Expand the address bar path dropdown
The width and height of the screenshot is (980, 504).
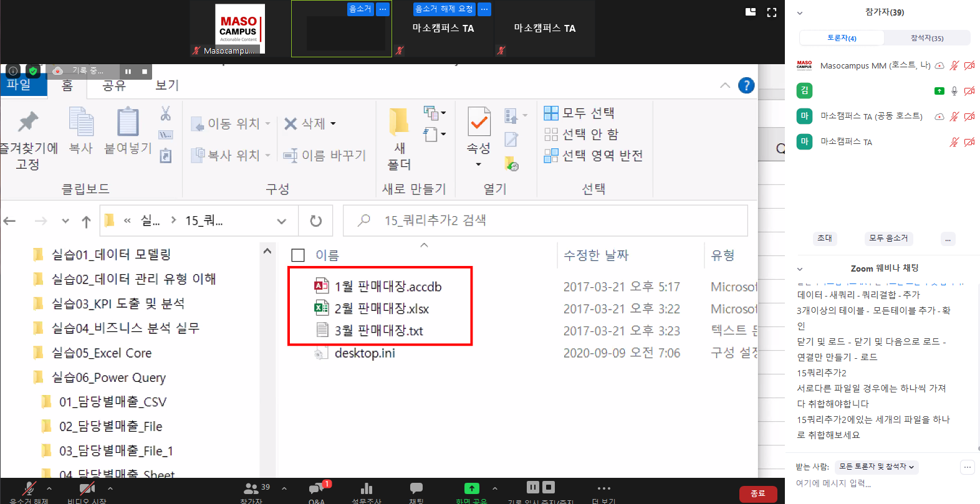282,221
